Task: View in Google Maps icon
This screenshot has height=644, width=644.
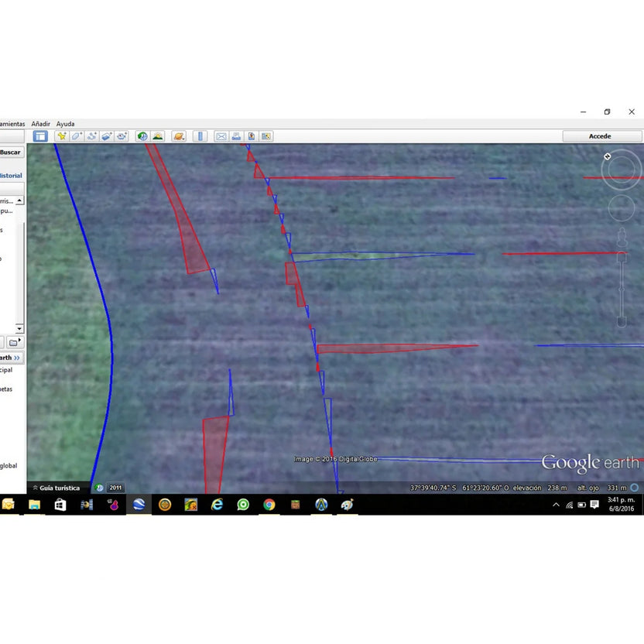Action: pyautogui.click(x=266, y=136)
